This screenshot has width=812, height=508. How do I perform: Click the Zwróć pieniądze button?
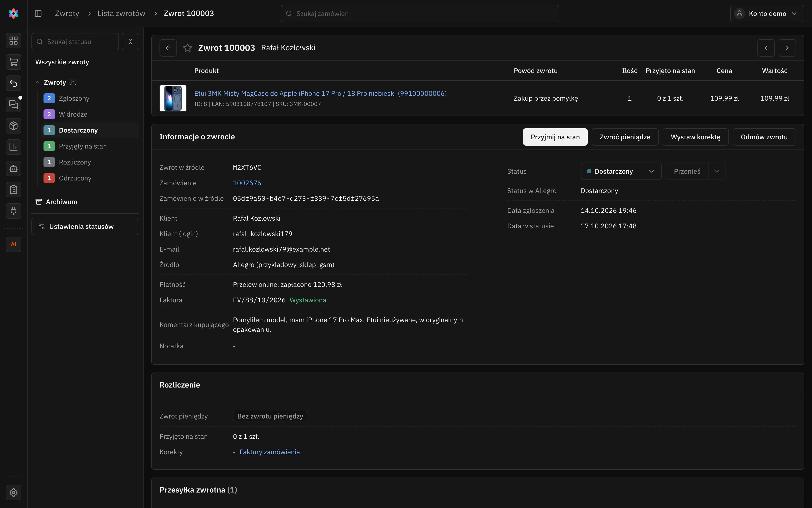click(x=625, y=137)
